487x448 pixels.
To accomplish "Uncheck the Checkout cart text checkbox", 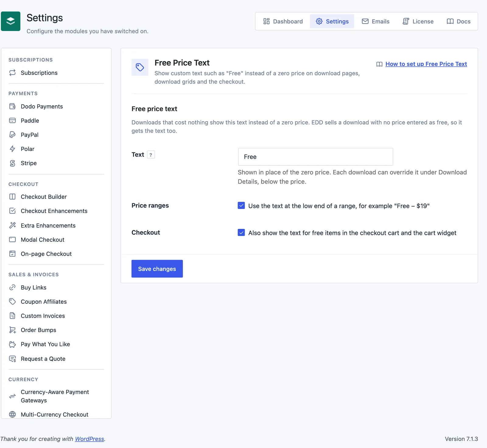I will click(241, 233).
